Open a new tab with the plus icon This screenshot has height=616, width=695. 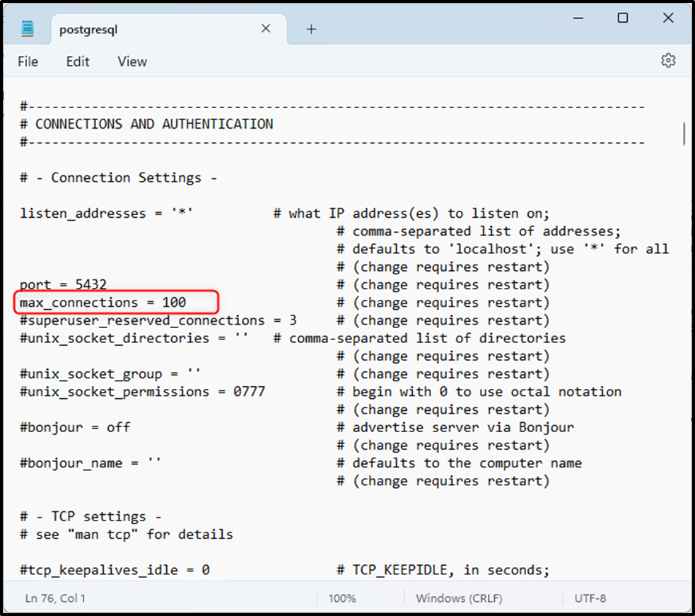point(311,28)
